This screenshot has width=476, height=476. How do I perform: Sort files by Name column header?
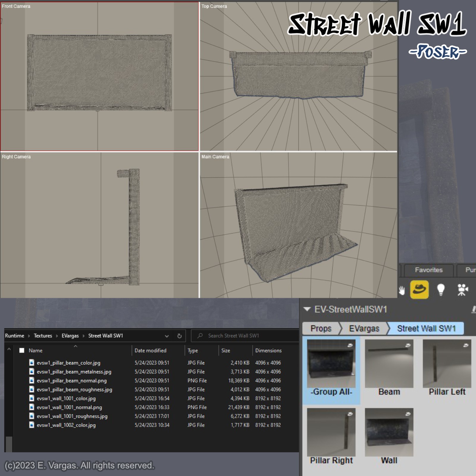point(36,350)
